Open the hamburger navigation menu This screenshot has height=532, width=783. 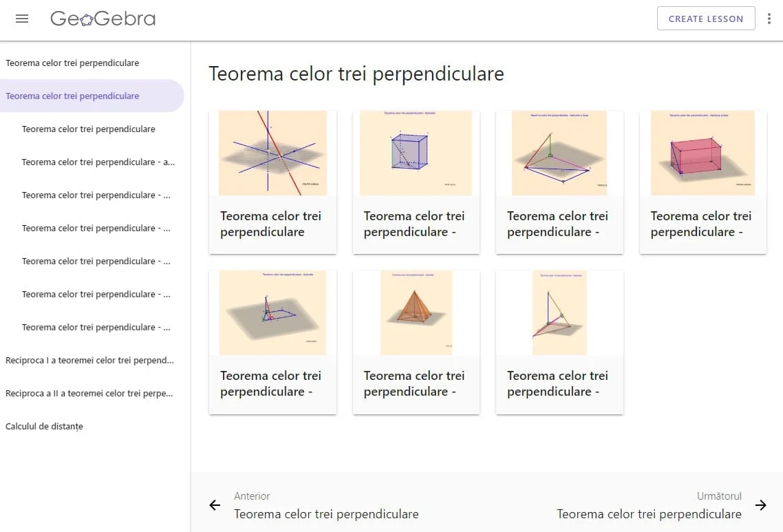click(22, 19)
